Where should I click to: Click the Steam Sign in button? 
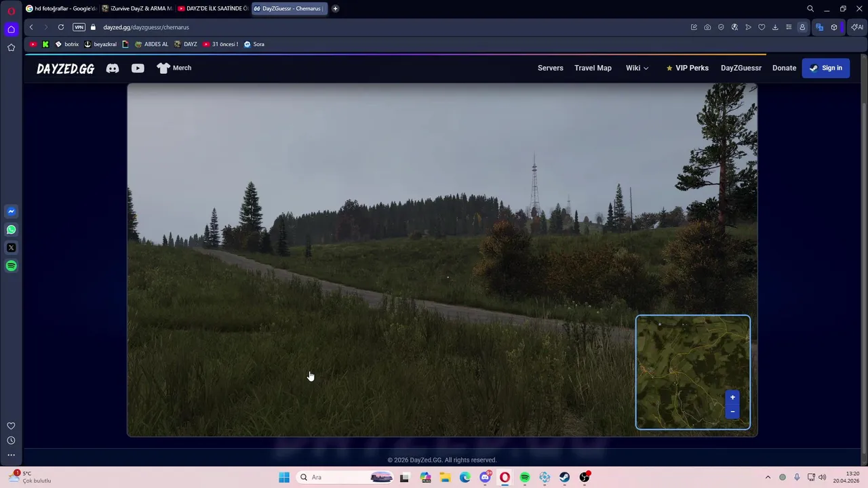coord(825,68)
